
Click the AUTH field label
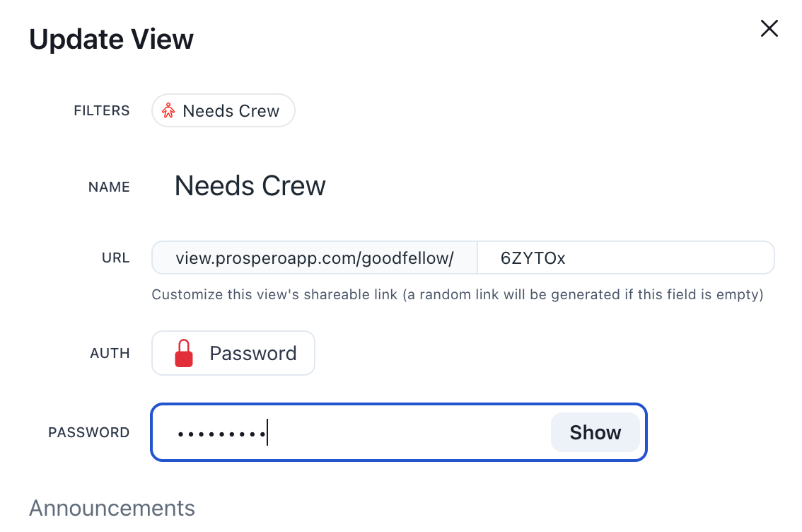(110, 353)
